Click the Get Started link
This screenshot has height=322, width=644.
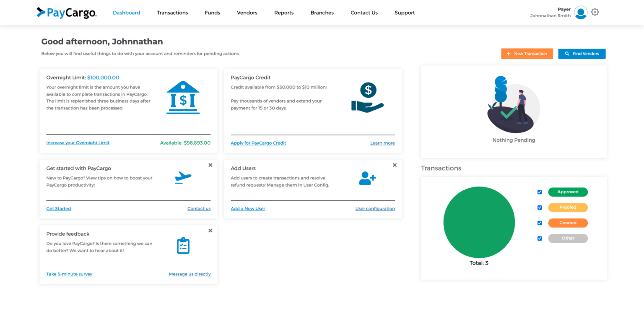pyautogui.click(x=59, y=208)
